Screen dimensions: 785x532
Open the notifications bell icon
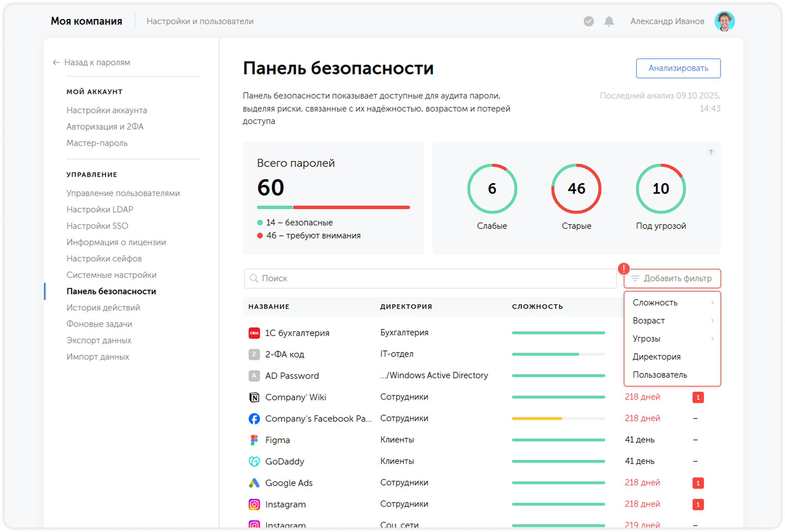[608, 21]
